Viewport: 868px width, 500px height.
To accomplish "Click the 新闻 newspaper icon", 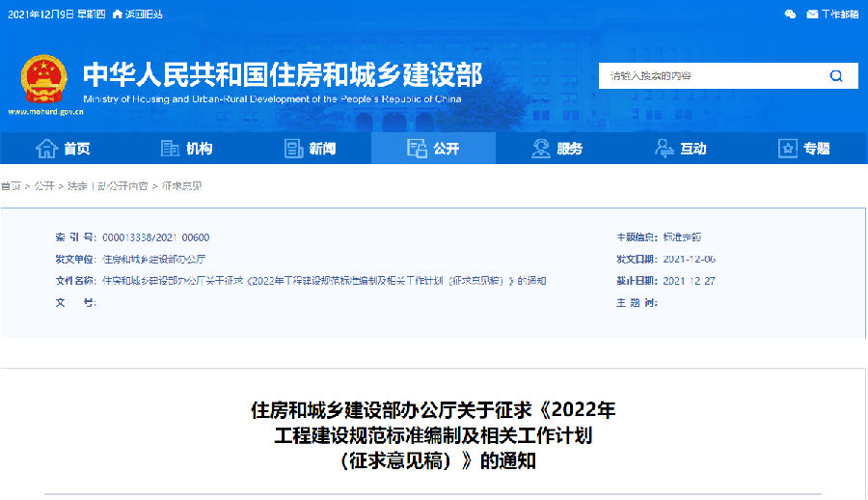I will (x=294, y=148).
